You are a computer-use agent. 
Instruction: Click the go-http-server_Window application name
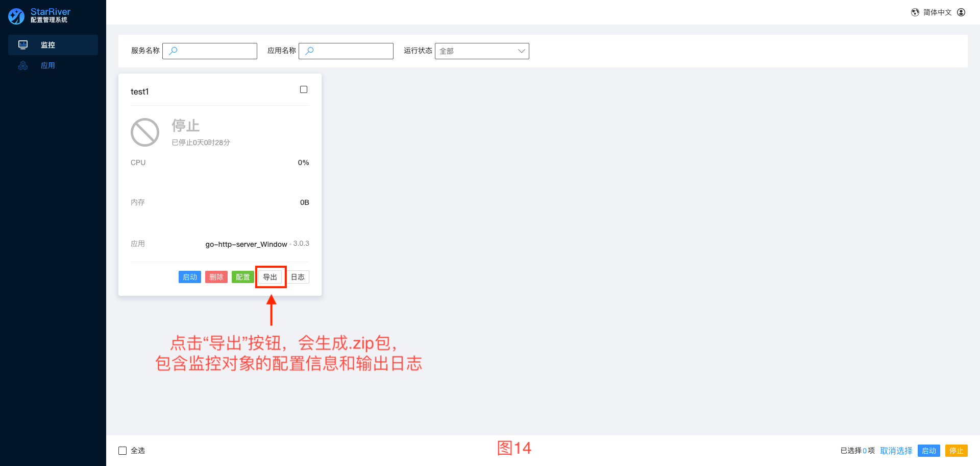coord(247,244)
